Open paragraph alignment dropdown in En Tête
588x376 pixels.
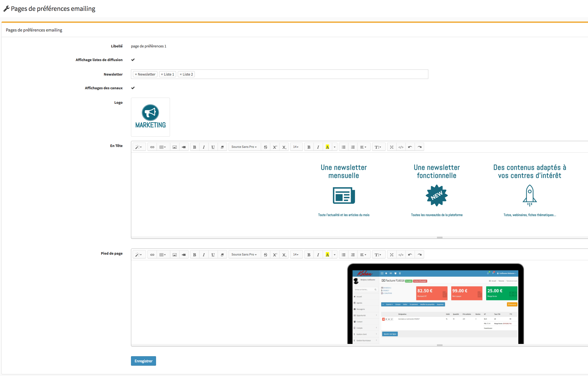tap(363, 147)
